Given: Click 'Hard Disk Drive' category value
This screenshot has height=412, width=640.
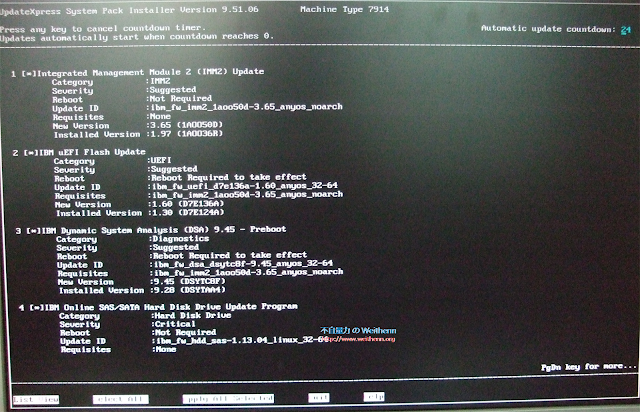Looking at the screenshot, I should coord(193,315).
